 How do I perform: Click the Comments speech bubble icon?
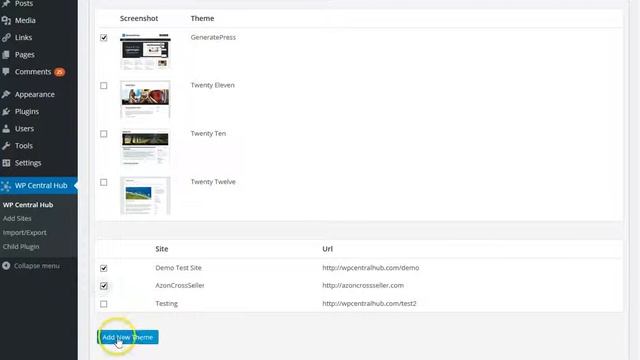pos(6,72)
